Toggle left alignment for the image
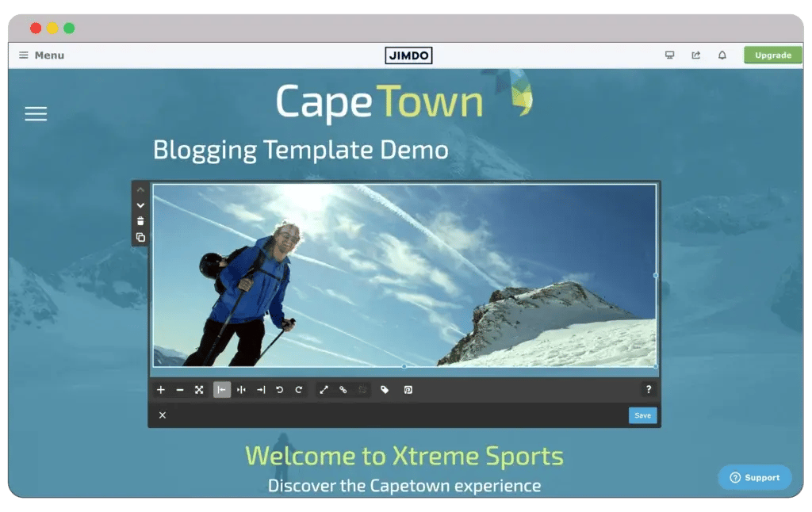The width and height of the screenshot is (812, 512). (x=222, y=390)
